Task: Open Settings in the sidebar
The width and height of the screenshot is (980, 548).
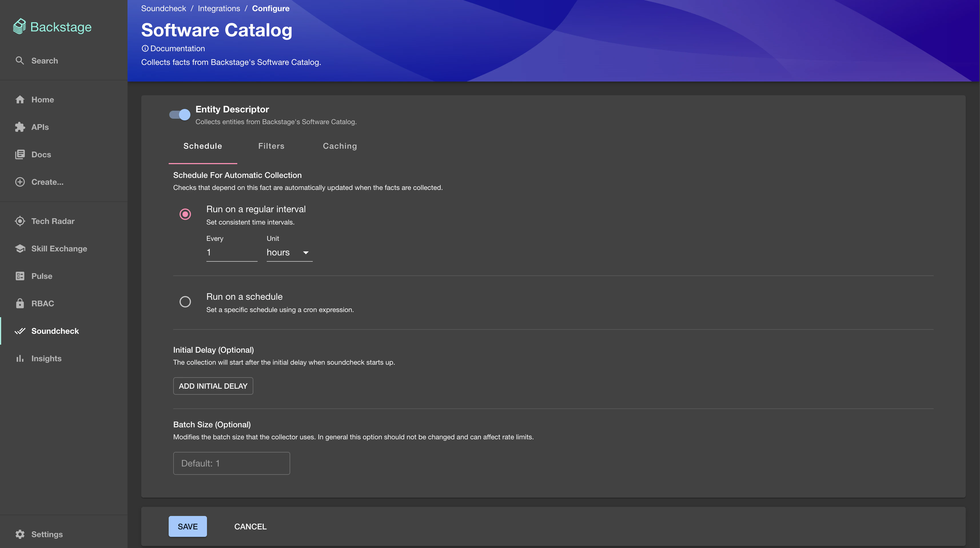Action: 63,534
